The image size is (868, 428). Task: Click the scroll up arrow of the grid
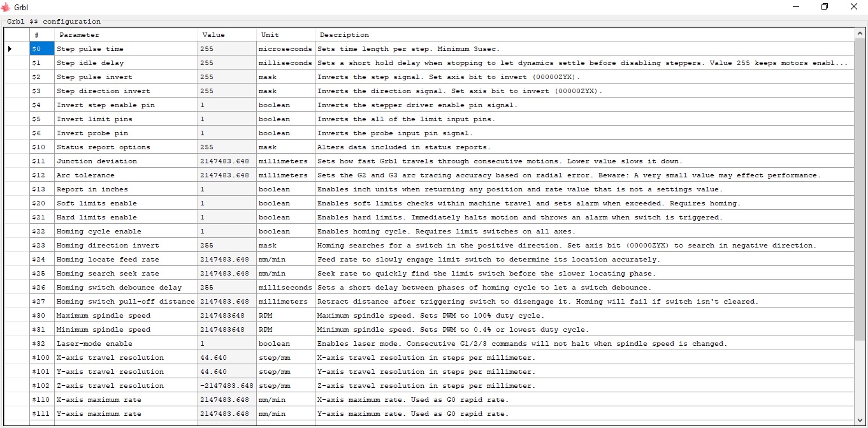860,33
